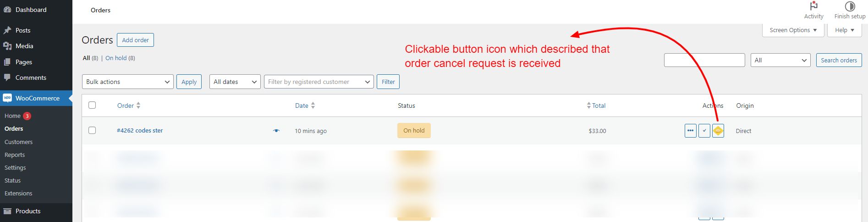Open Finish setup half-circle icon

coord(850,6)
